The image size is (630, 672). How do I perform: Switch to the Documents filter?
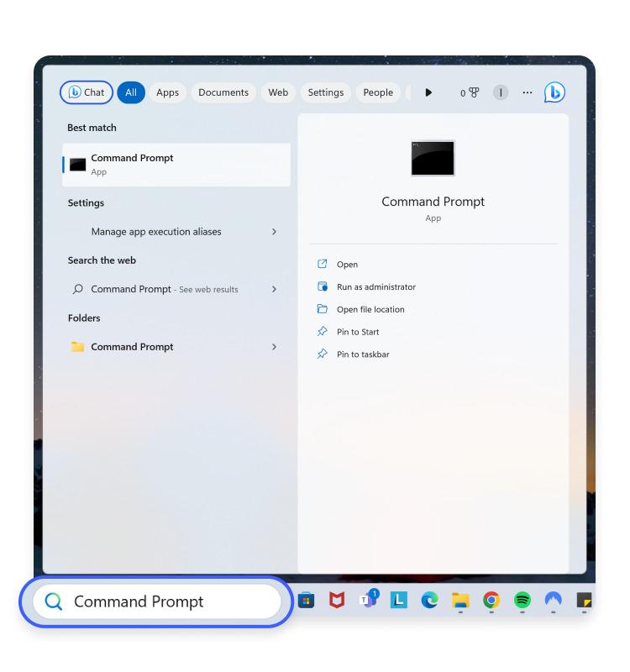(x=223, y=92)
